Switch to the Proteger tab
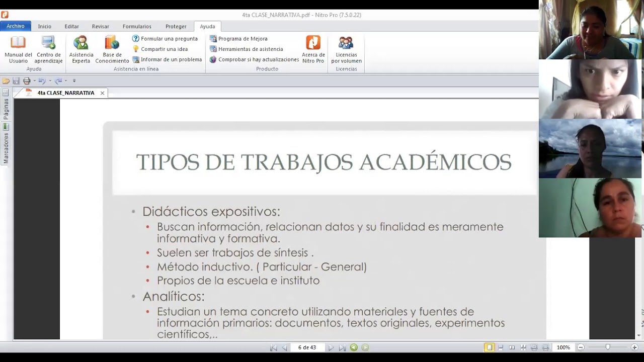644x362 pixels. [176, 26]
